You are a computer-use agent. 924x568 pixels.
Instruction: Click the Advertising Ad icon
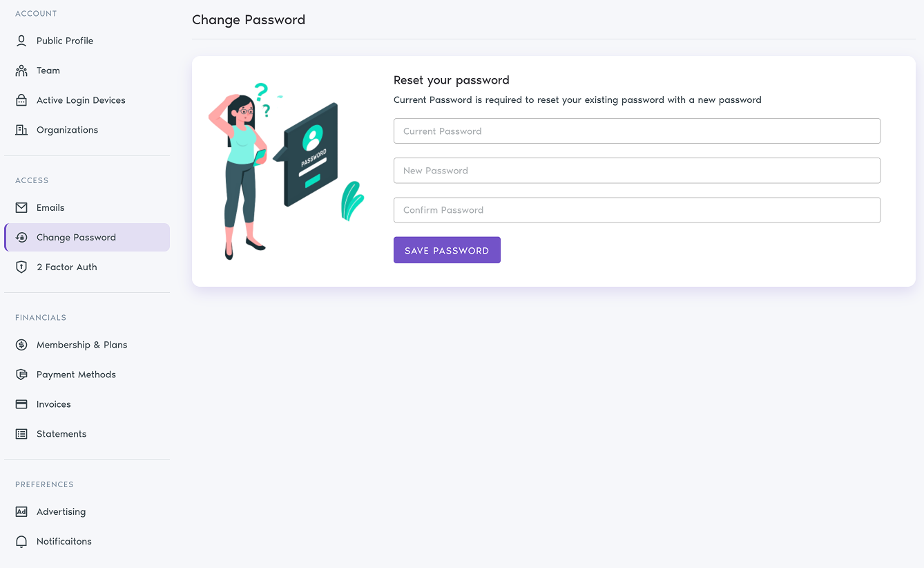21,511
